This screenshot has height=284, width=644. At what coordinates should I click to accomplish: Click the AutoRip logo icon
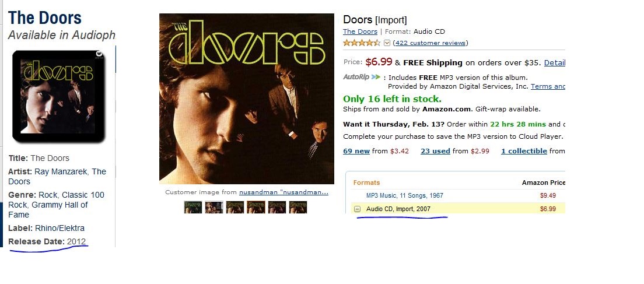362,77
